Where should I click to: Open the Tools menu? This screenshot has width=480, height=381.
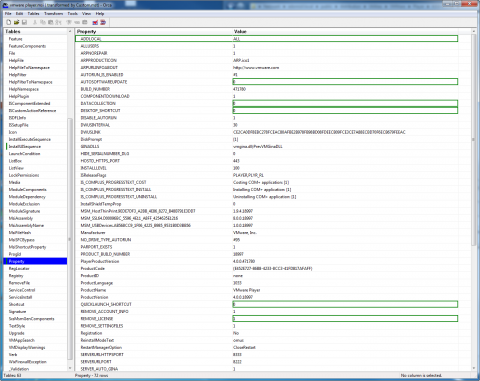pos(73,14)
